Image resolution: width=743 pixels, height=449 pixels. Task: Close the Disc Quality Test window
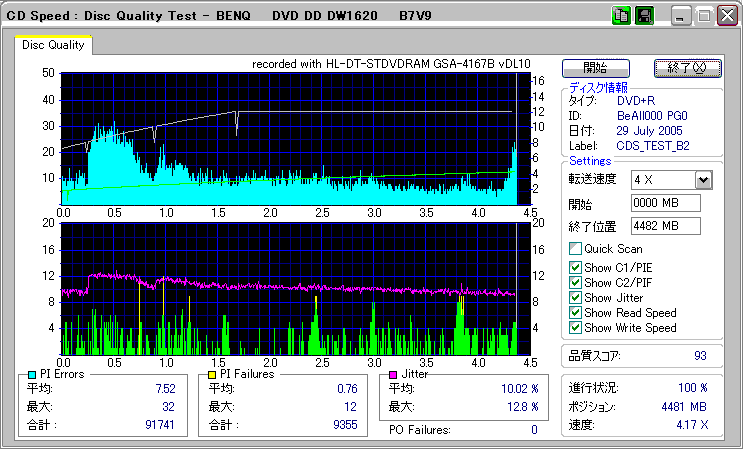pos(726,16)
